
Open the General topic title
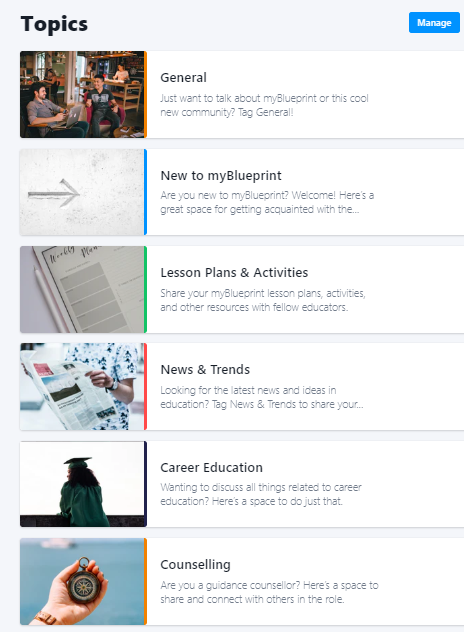pos(183,77)
